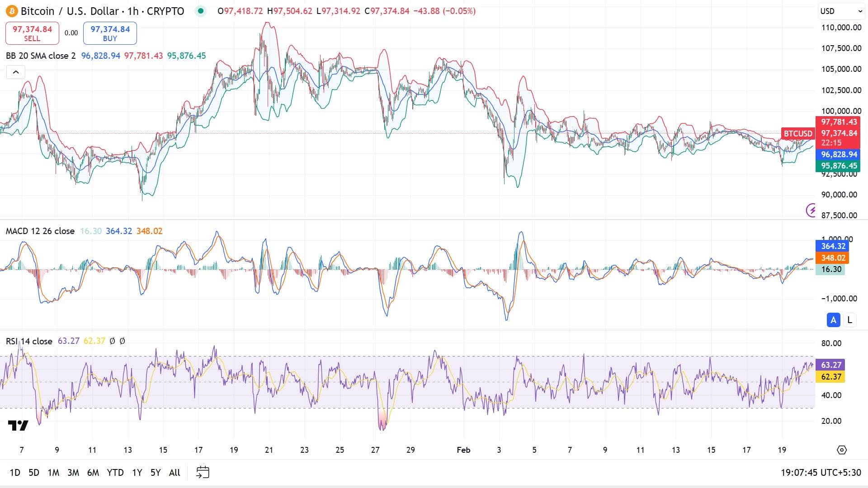Click the 364.32 MACD axis label
The width and height of the screenshot is (868, 488).
[x=833, y=246]
